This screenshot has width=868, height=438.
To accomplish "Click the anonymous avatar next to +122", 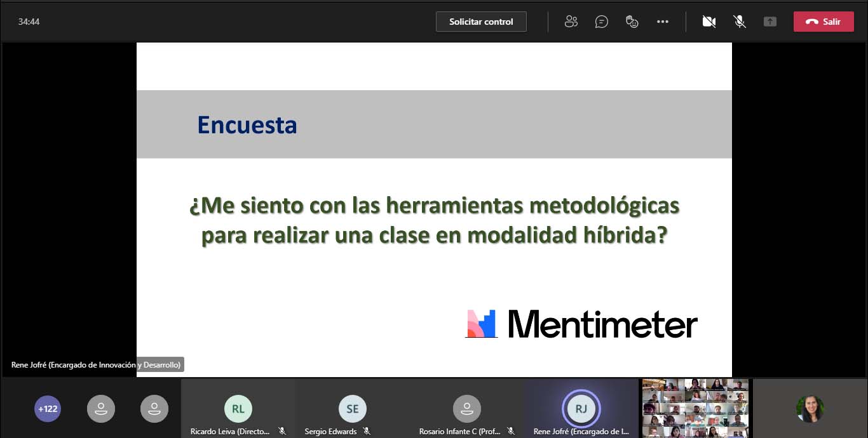I will [x=101, y=409].
